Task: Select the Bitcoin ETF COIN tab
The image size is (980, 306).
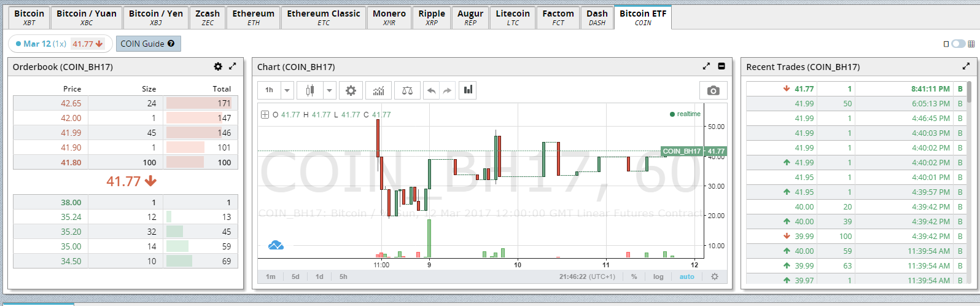Action: pos(643,18)
